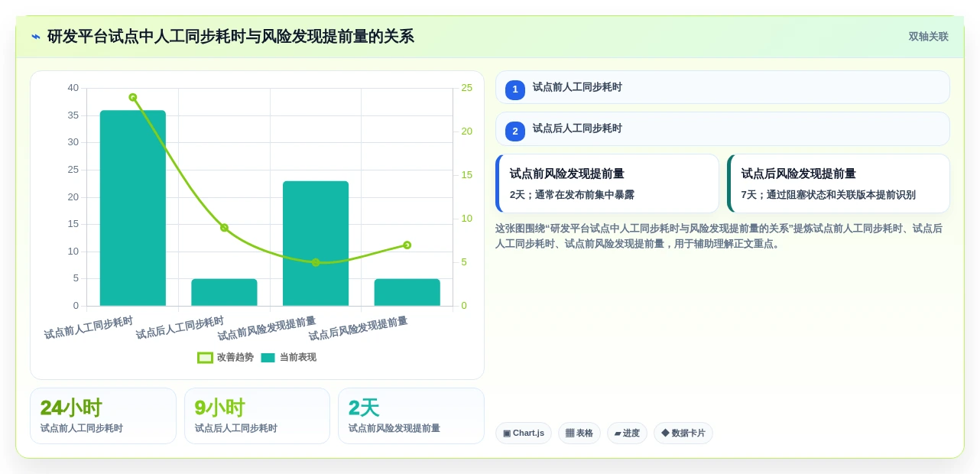Click right axis value 25
The image size is (980, 474).
click(466, 88)
